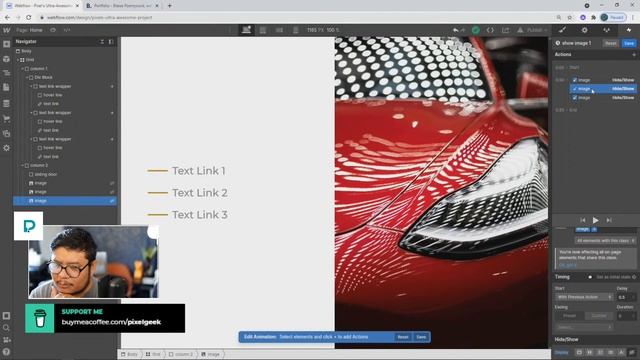Open the Start 'With Previous Action' dropdown
This screenshot has height=360, width=640.
click(x=584, y=297)
